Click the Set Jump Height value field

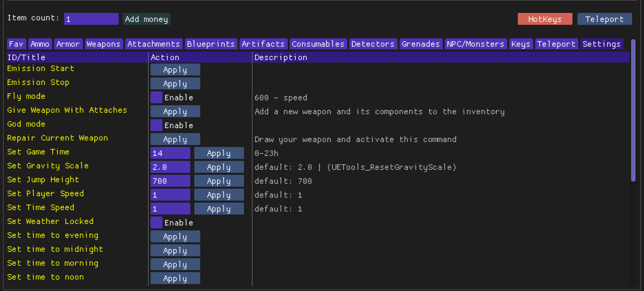(x=170, y=181)
